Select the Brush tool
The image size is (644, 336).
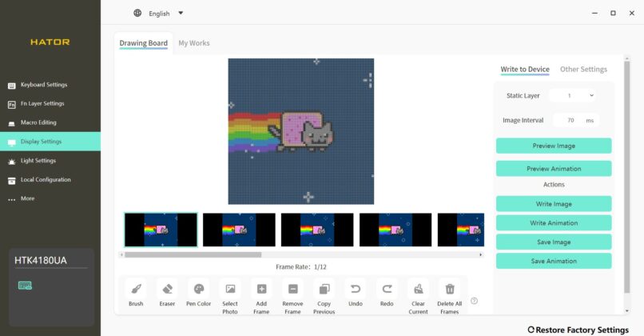(136, 289)
